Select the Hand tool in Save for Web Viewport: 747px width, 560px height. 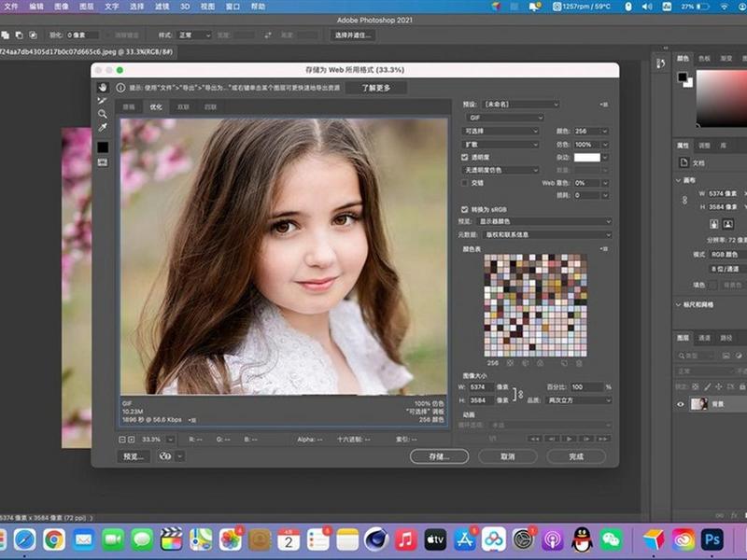tap(103, 88)
